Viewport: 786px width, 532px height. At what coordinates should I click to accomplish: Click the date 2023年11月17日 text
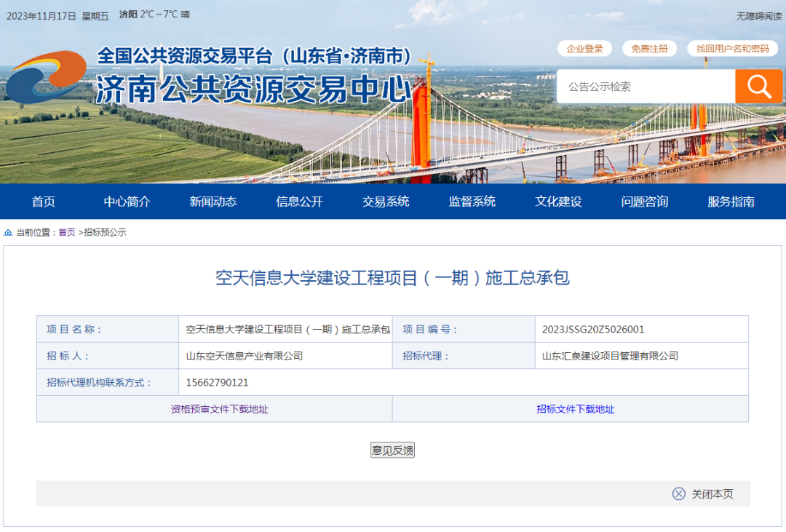41,16
